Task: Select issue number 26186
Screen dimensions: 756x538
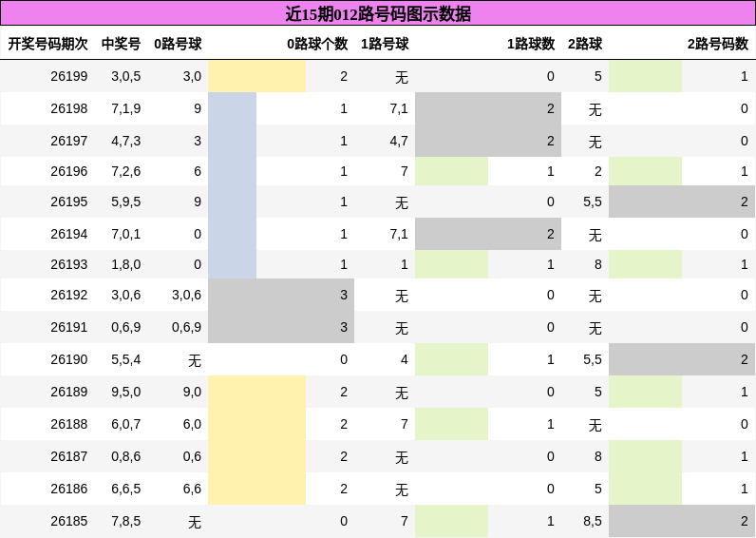Action: click(69, 489)
